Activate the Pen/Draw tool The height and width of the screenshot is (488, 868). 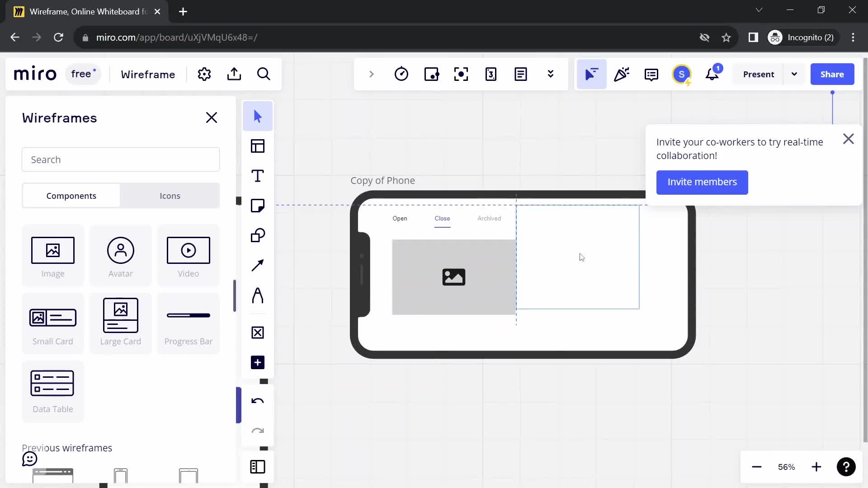258,296
